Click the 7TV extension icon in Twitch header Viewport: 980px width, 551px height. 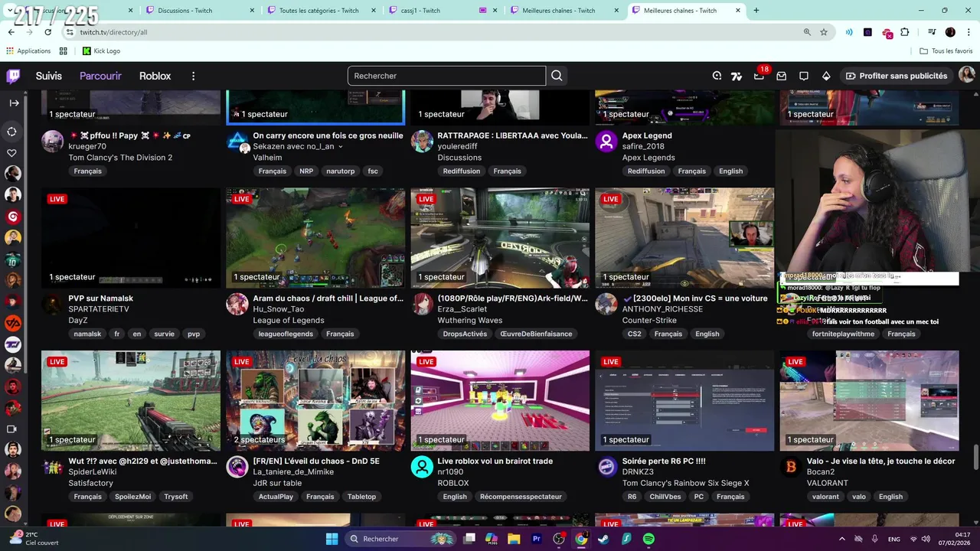point(737,76)
